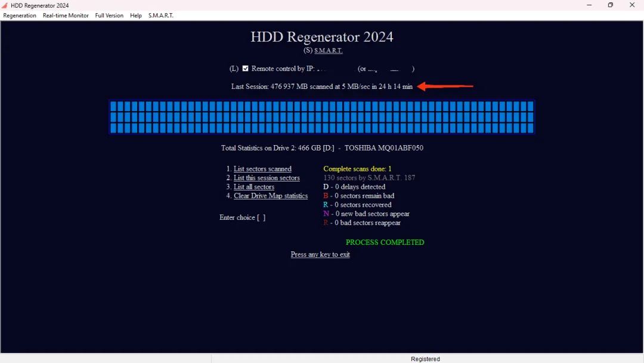Close the HDD Regenerator window
The width and height of the screenshot is (644, 363).
632,5
